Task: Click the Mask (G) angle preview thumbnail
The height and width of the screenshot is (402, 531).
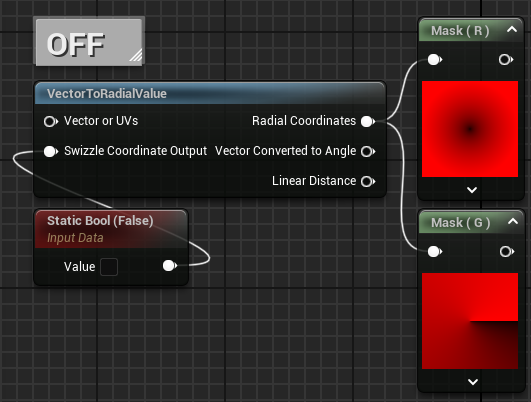Action: [x=470, y=321]
